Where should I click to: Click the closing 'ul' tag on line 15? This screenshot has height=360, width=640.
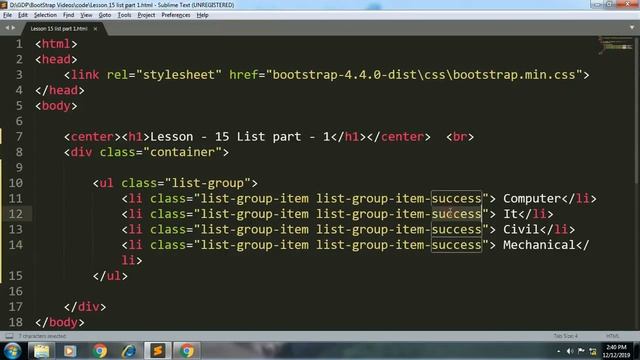pos(110,276)
